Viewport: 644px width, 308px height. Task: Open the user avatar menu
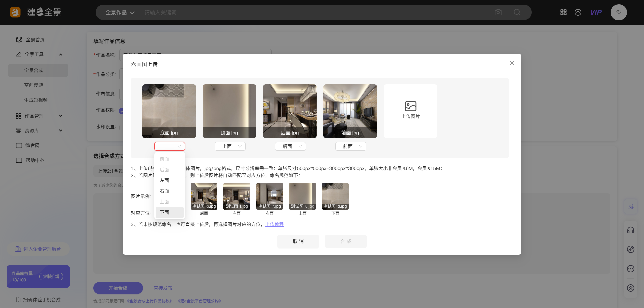pyautogui.click(x=619, y=12)
